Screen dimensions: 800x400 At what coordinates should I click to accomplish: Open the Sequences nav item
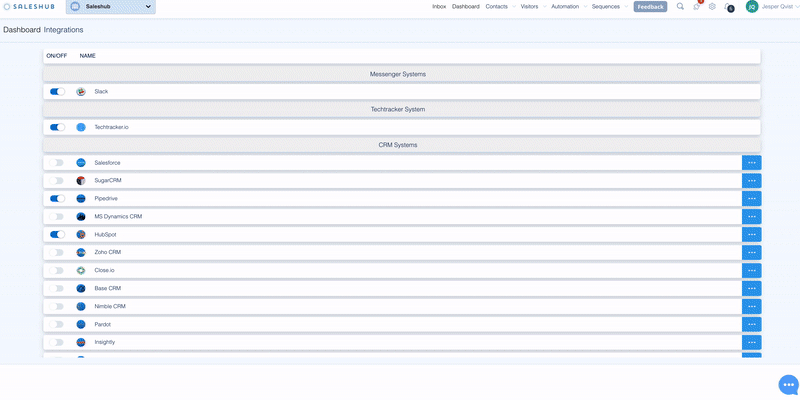[606, 7]
